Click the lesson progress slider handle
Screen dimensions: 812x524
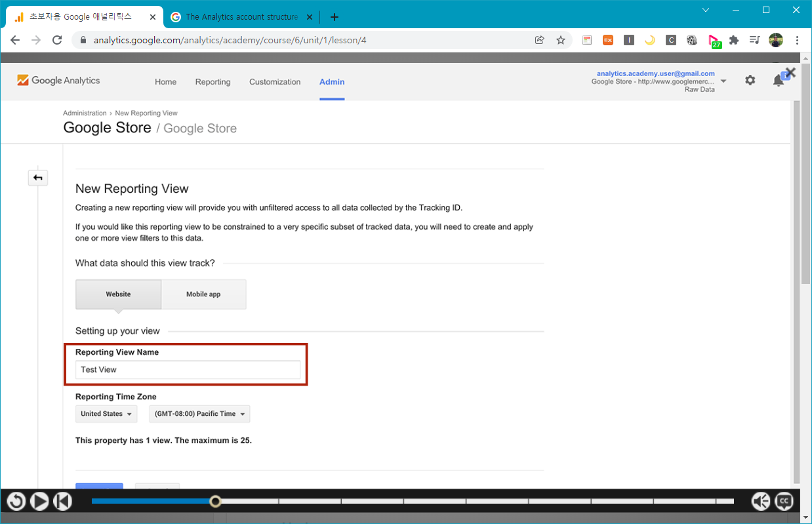coord(215,502)
